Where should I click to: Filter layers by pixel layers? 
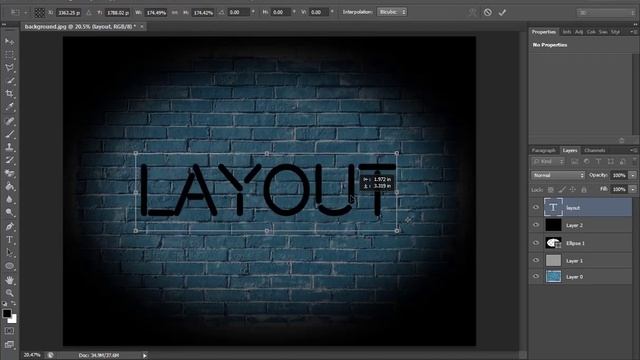click(x=575, y=162)
